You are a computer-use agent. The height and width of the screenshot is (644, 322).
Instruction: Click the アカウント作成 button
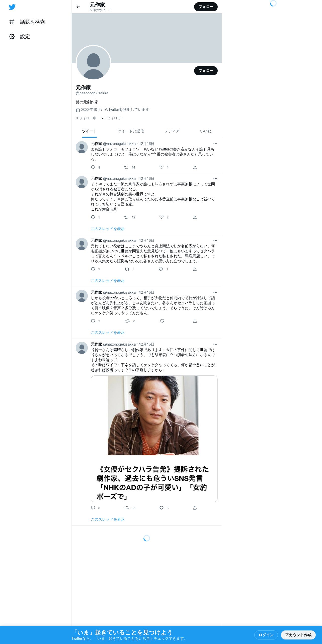pyautogui.click(x=298, y=635)
